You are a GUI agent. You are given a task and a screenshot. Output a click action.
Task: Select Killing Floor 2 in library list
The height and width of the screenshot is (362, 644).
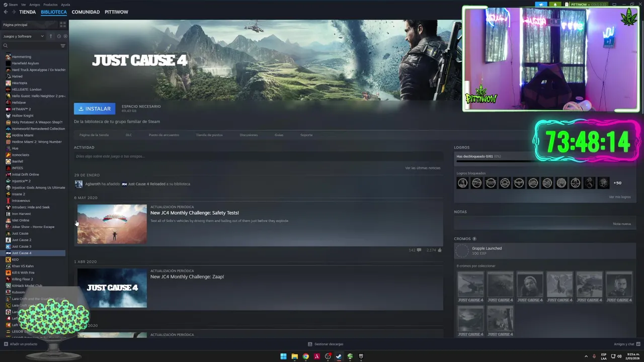coord(22,279)
